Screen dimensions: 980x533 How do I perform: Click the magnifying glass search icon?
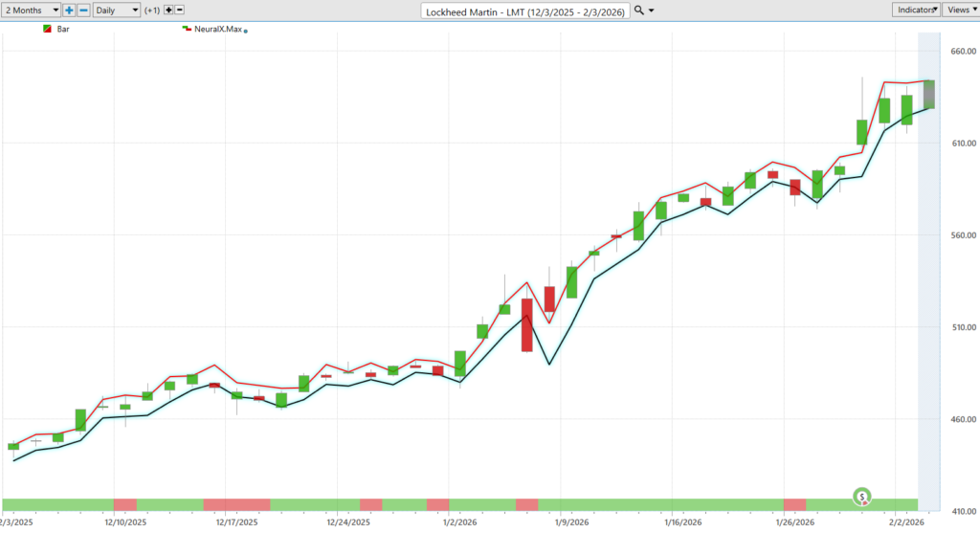[638, 10]
